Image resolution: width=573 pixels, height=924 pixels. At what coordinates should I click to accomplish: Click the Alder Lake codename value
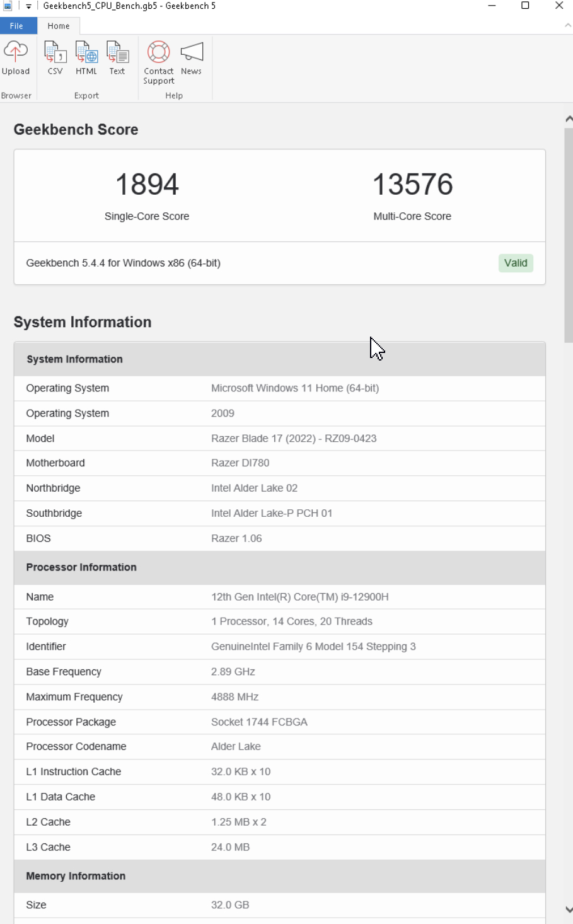point(236,746)
